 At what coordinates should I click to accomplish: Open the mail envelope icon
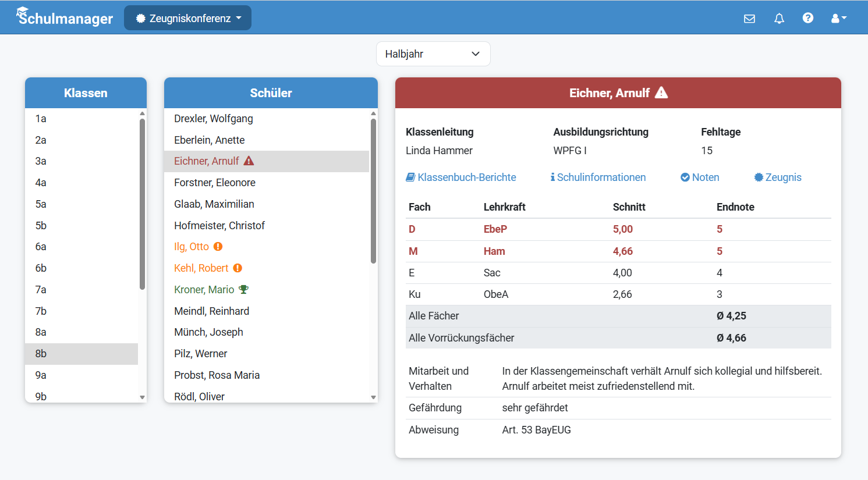[749, 19]
